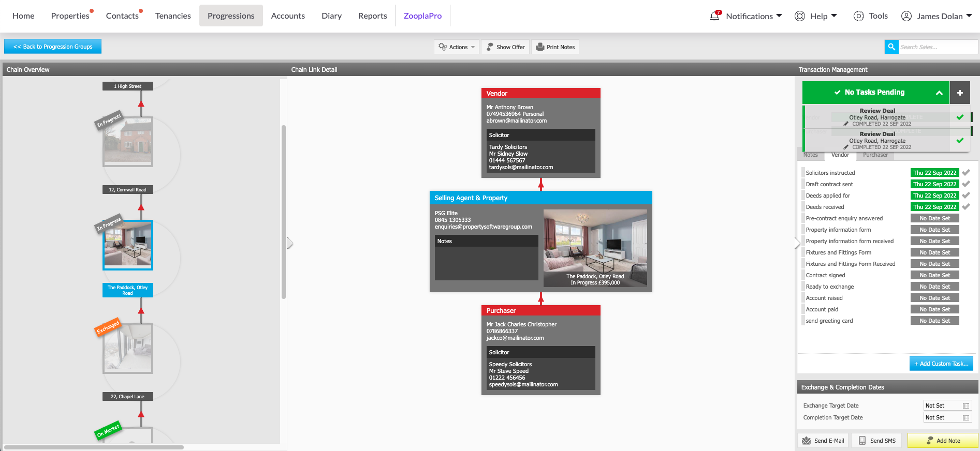Collapse Transaction Management panel arrow
Image resolution: width=980 pixels, height=451 pixels.
pyautogui.click(x=797, y=243)
